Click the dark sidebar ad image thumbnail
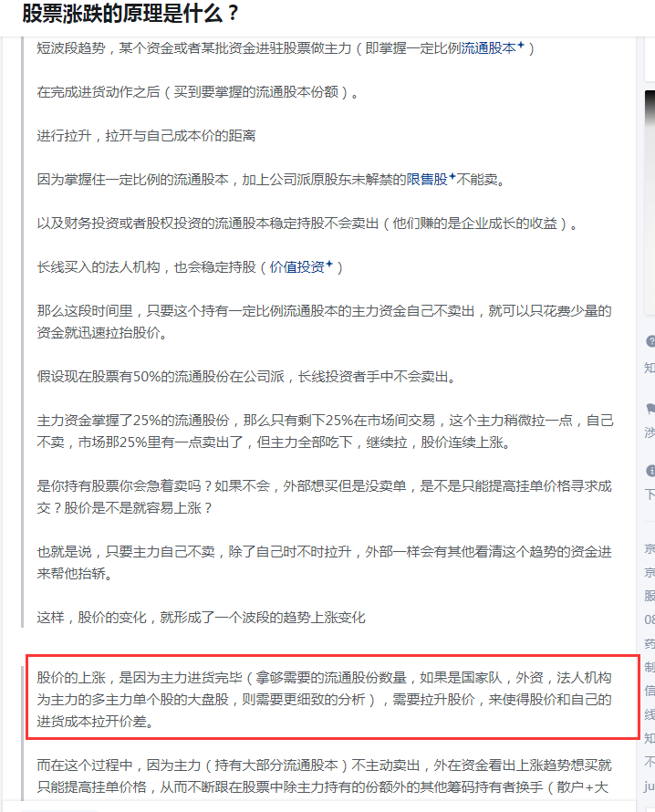 650,200
